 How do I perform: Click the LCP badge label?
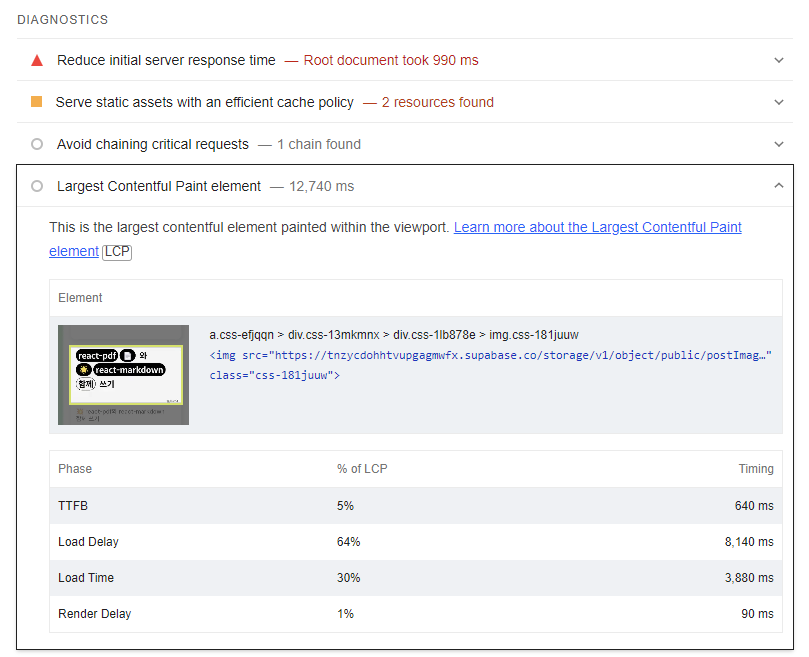[117, 252]
